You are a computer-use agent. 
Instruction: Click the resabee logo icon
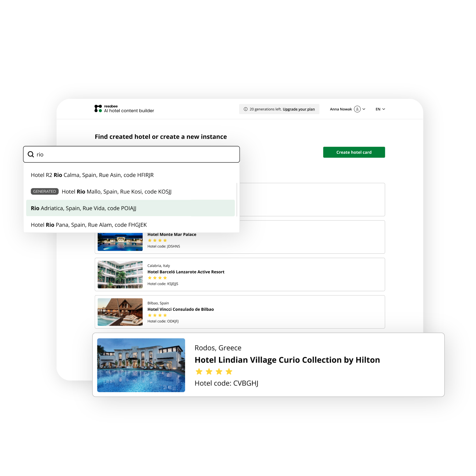(98, 108)
